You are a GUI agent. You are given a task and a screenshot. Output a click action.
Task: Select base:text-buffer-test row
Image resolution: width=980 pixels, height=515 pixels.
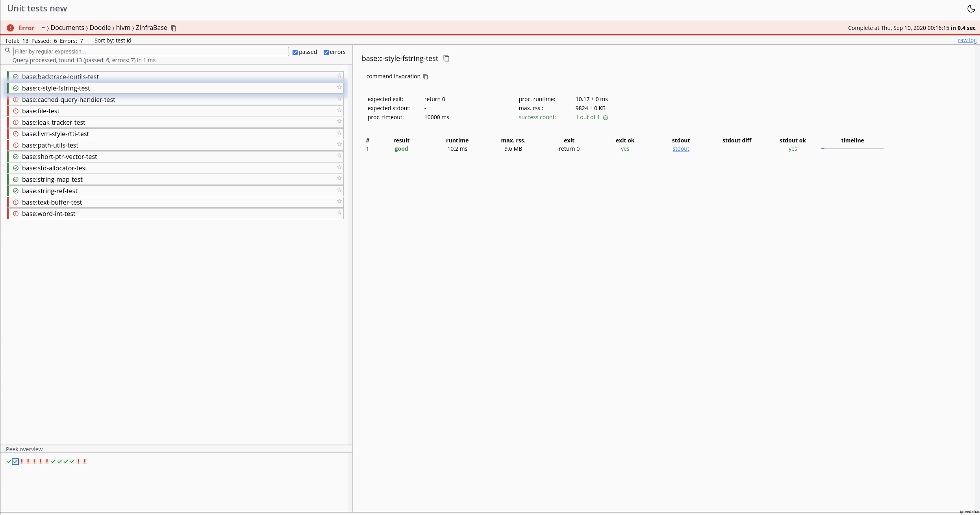176,202
